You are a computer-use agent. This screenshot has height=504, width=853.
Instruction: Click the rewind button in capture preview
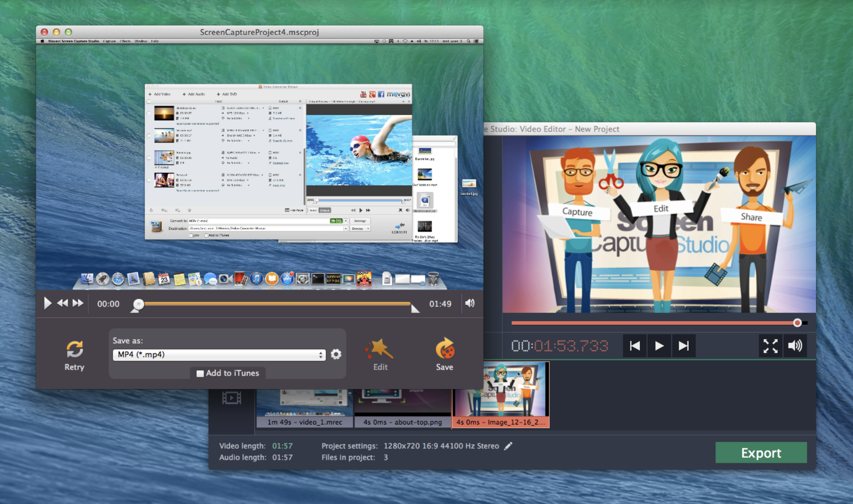(x=62, y=303)
